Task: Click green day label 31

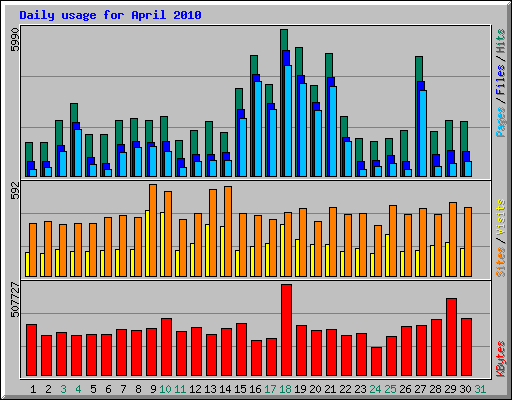Action: (x=480, y=389)
